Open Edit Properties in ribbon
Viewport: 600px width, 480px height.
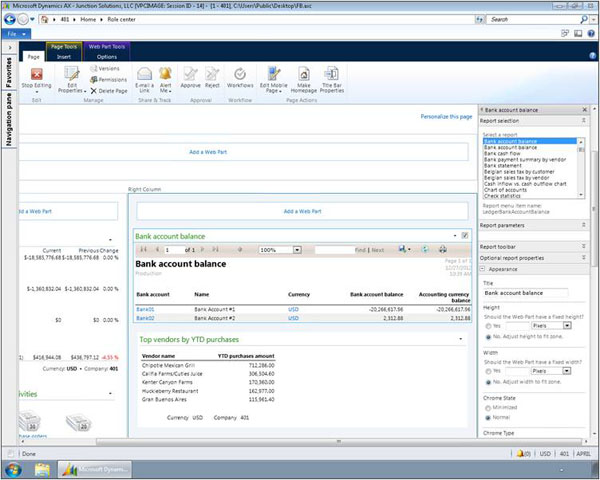pos(72,80)
